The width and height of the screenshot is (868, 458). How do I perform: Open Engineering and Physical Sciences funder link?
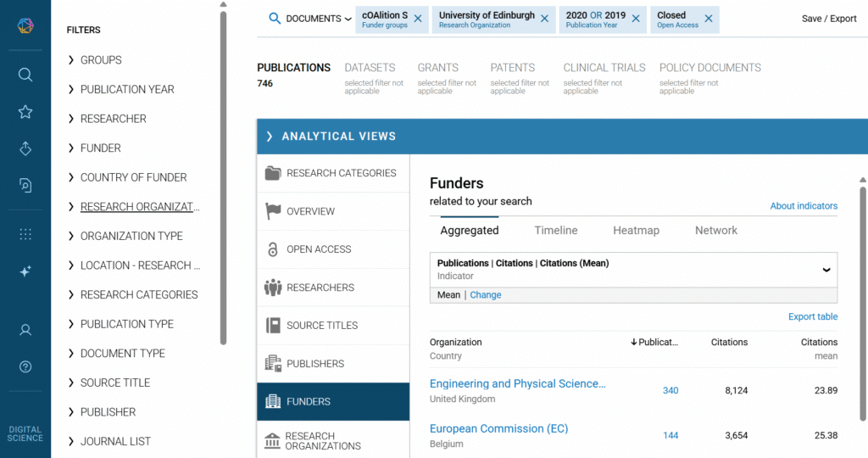(x=517, y=383)
